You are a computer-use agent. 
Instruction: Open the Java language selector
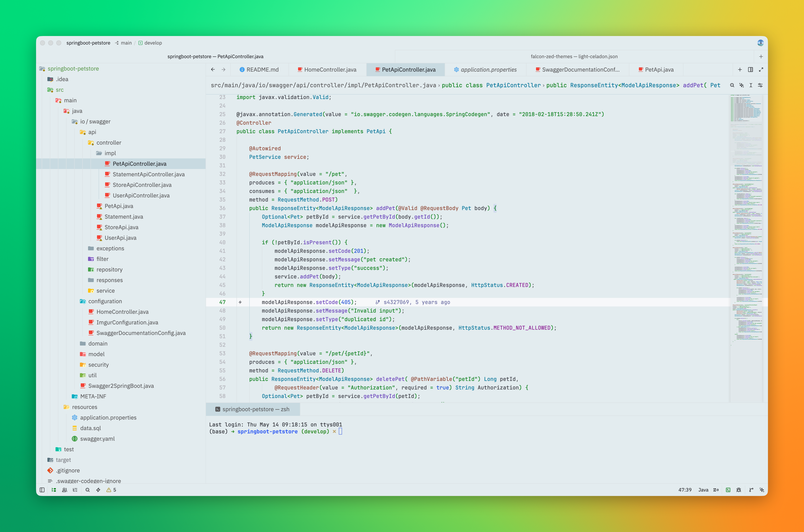703,490
